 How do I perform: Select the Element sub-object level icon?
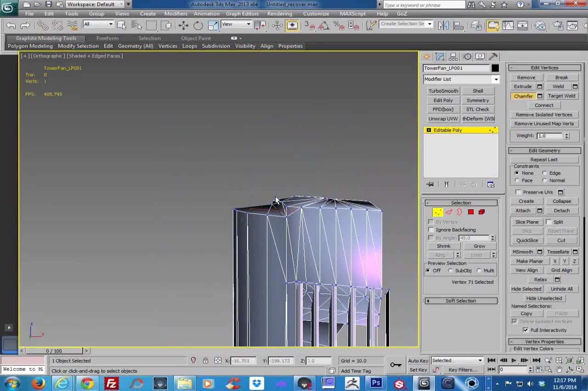tap(481, 212)
